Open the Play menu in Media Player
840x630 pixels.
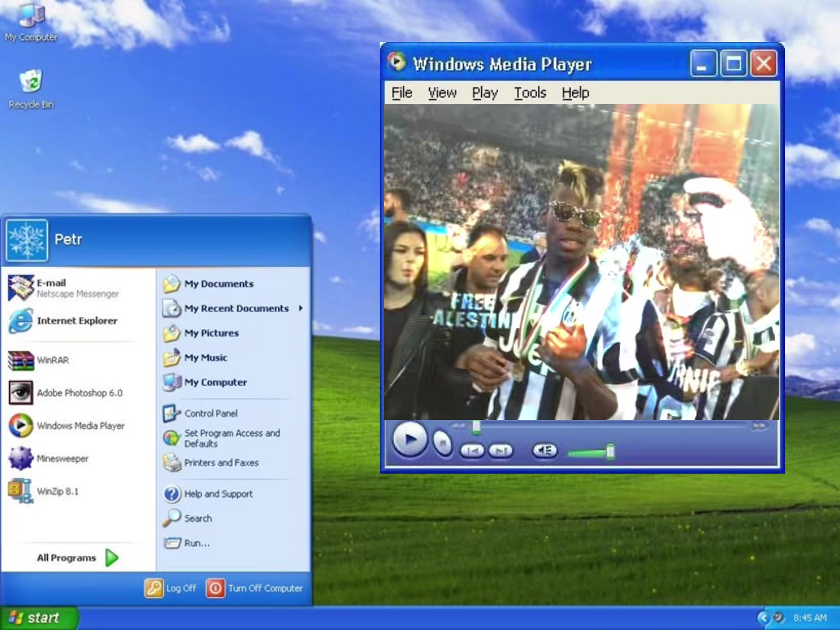(485, 93)
